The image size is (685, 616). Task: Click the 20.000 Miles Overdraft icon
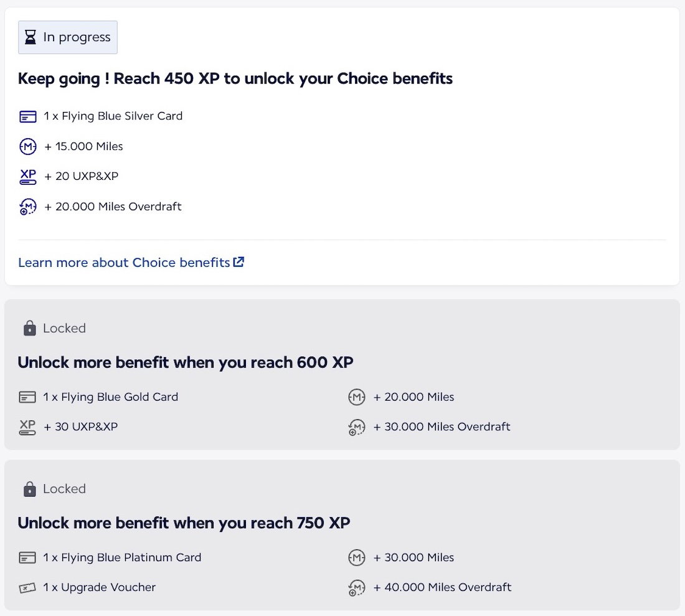click(28, 207)
